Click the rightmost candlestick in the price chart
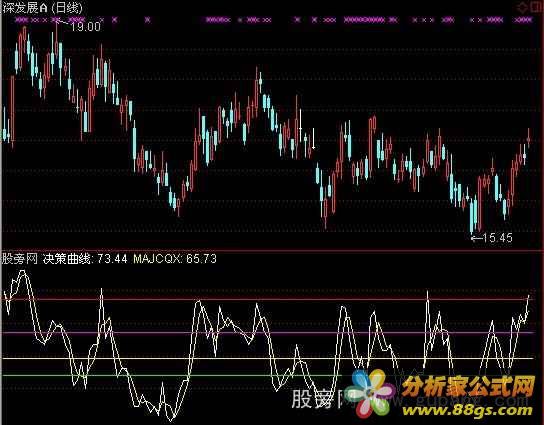The height and width of the screenshot is (425, 544). pos(529,138)
